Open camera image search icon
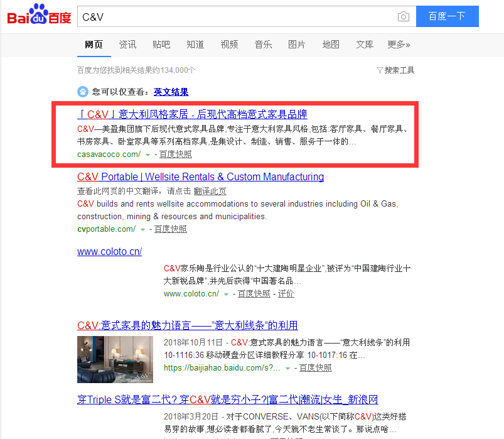This screenshot has width=504, height=439. click(x=404, y=16)
